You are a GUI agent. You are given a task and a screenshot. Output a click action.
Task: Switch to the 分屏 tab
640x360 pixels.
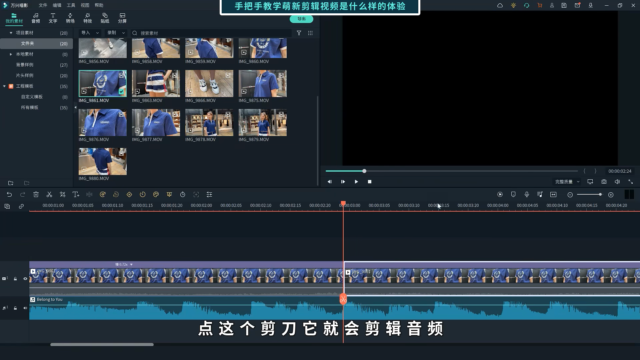coord(122,18)
